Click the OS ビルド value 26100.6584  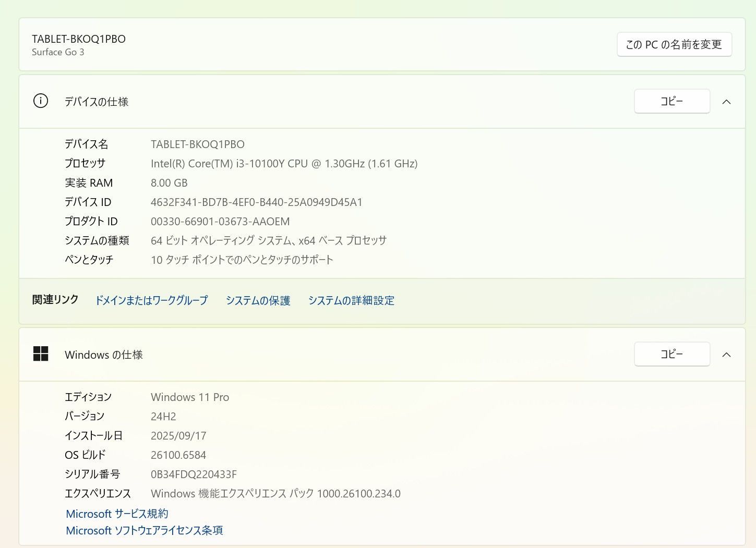coord(178,455)
